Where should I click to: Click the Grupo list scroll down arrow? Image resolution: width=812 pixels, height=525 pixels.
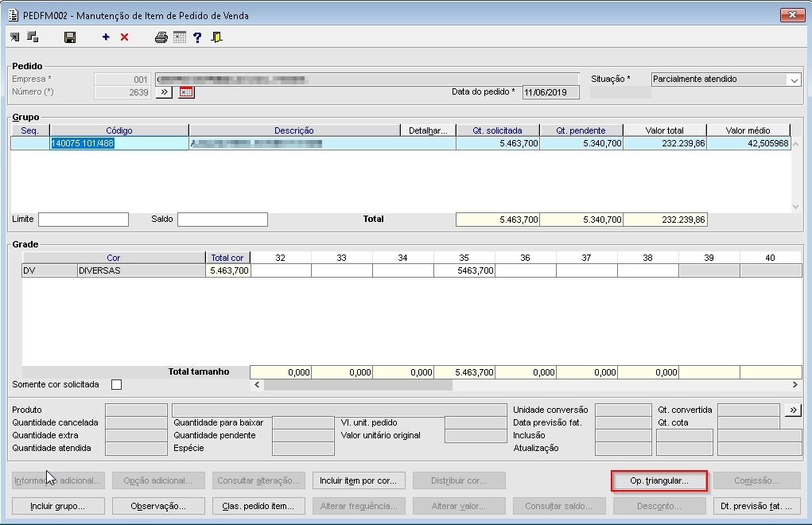click(796, 207)
